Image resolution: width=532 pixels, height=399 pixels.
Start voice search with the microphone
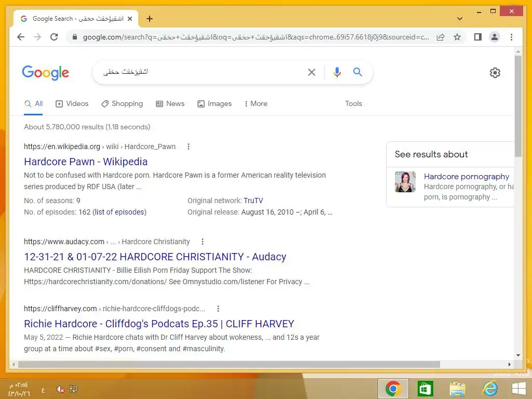tap(337, 72)
